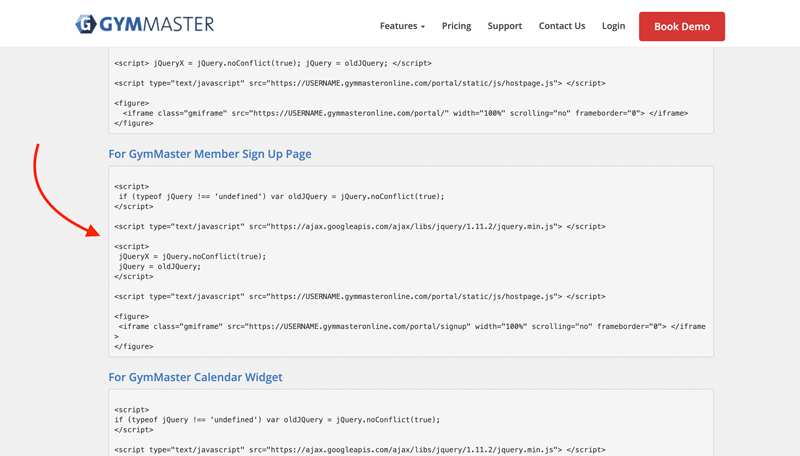Click the GymMaster wordmark text
This screenshot has height=456, width=800.
[156, 25]
